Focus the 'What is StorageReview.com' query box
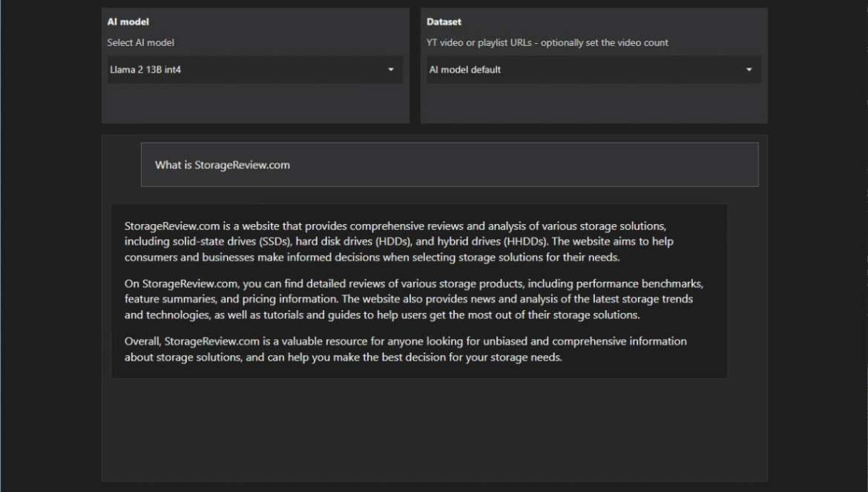This screenshot has height=492, width=868. (x=450, y=165)
